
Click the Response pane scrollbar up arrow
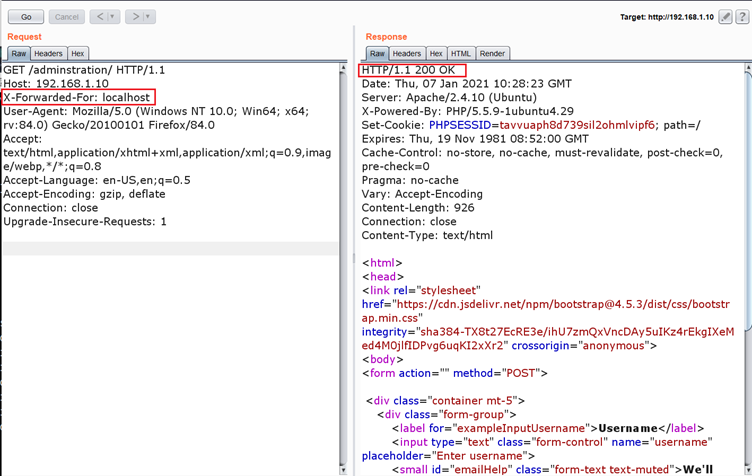click(x=747, y=68)
